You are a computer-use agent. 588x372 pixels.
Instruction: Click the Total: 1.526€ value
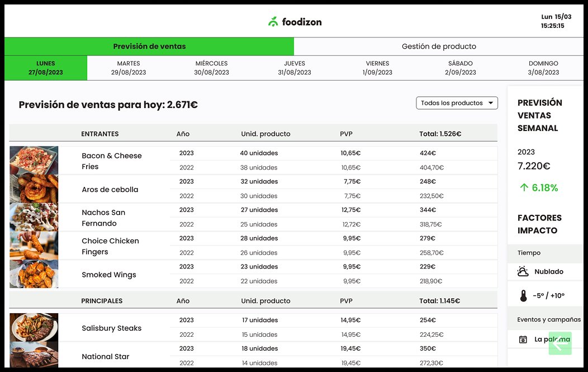440,134
